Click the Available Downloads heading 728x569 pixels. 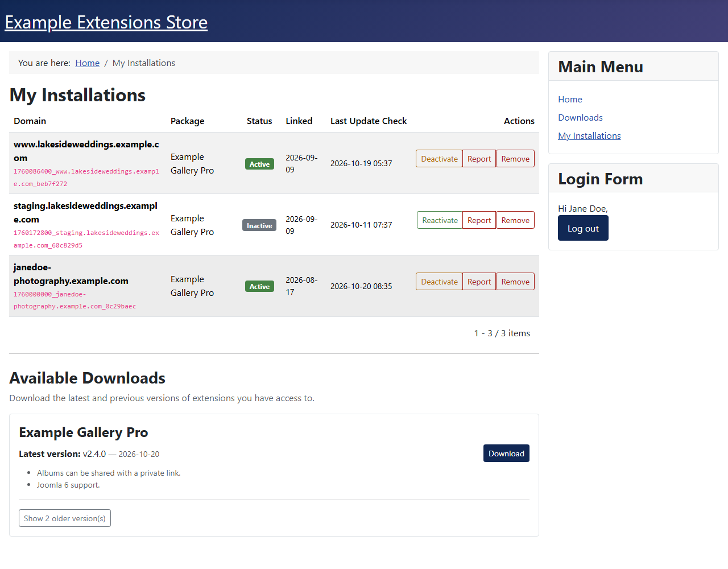click(88, 378)
